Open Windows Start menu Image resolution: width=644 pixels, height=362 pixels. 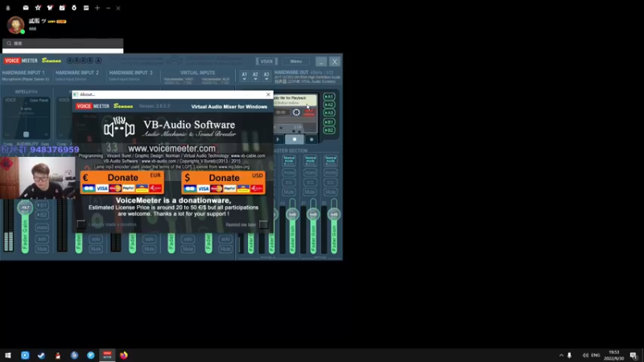click(8, 356)
